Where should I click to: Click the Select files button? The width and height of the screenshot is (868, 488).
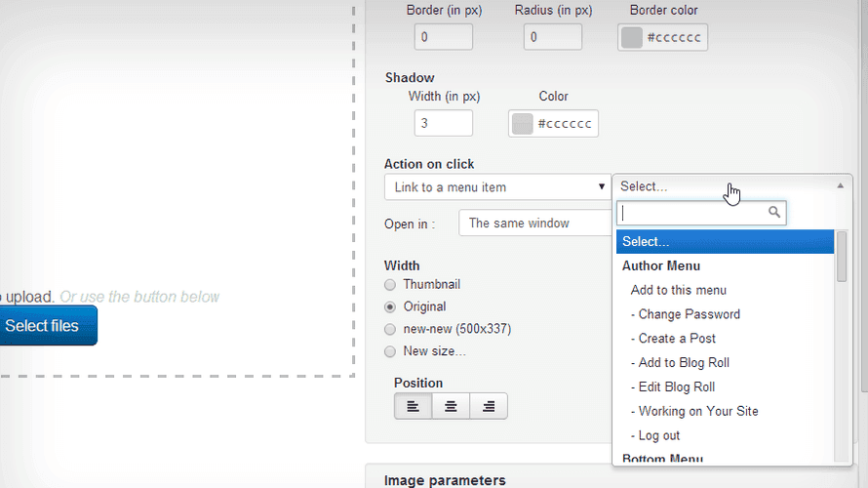tap(42, 326)
